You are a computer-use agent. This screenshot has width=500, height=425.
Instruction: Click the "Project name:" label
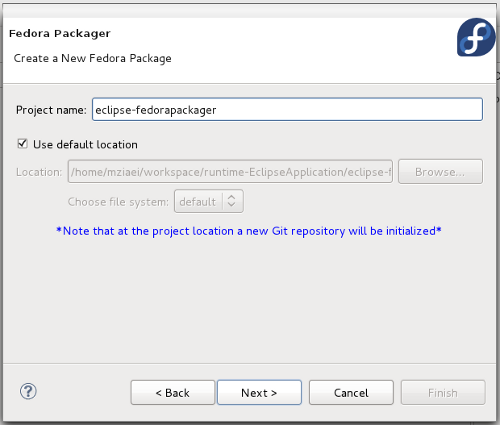[51, 110]
